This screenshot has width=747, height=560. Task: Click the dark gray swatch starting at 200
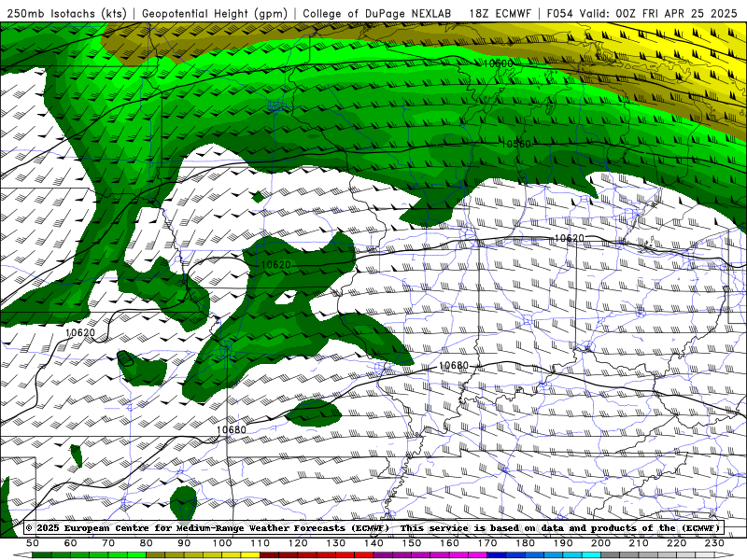coord(611,555)
